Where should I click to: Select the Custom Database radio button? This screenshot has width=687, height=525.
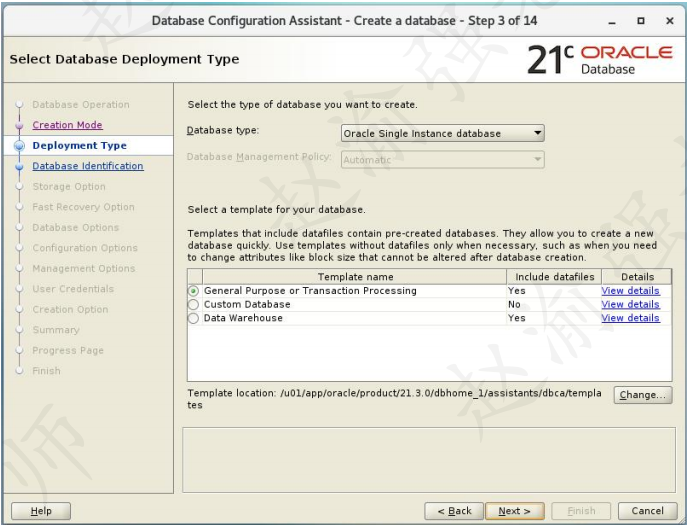pos(193,305)
